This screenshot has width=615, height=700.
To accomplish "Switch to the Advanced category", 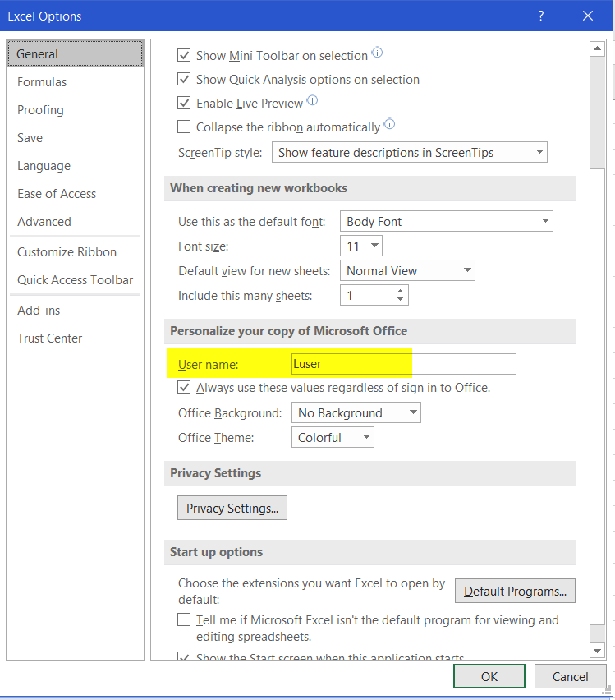I will click(x=75, y=222).
